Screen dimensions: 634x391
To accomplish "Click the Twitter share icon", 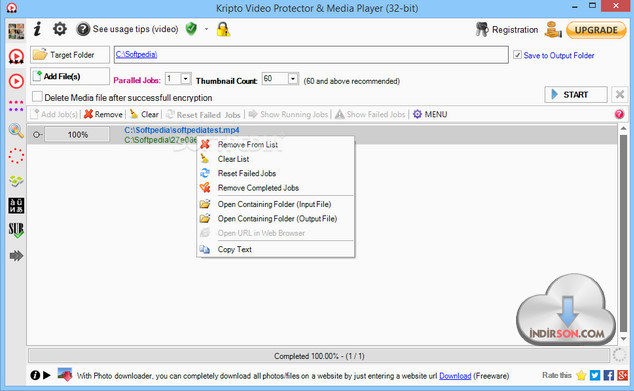I will coord(595,375).
